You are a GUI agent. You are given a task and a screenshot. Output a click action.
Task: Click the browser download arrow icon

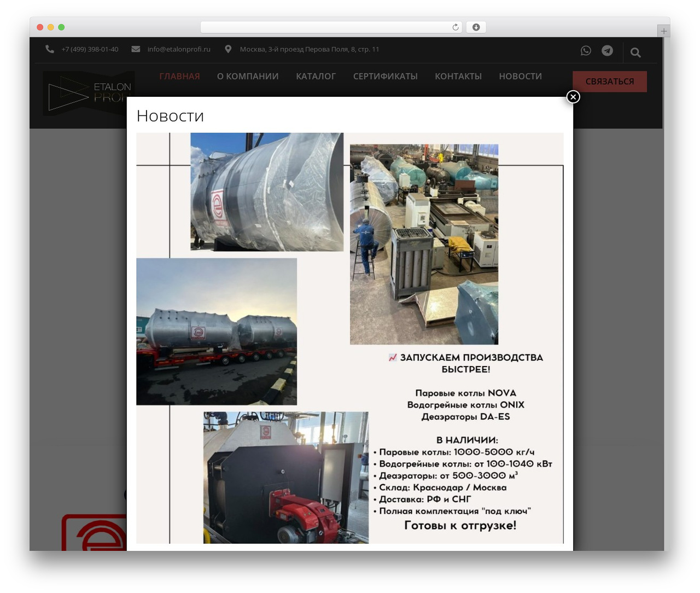pos(476,27)
